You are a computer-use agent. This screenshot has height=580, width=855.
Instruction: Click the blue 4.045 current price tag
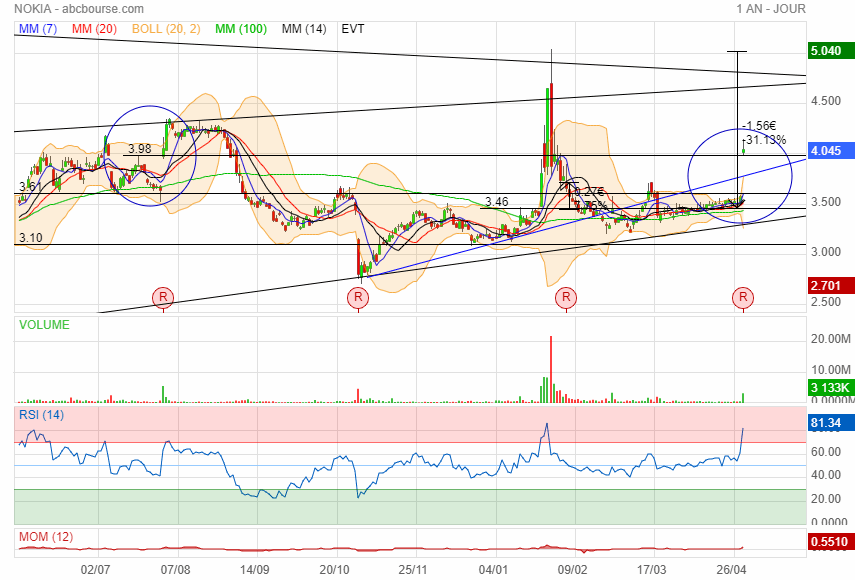tap(830, 150)
